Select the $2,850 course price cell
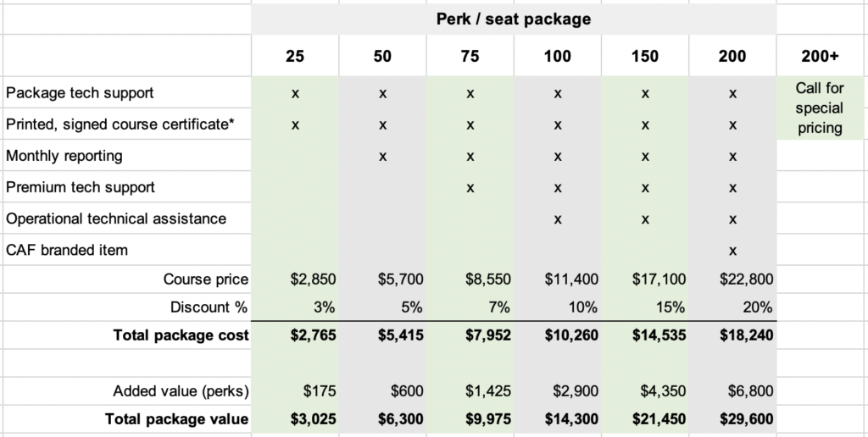 [294, 279]
